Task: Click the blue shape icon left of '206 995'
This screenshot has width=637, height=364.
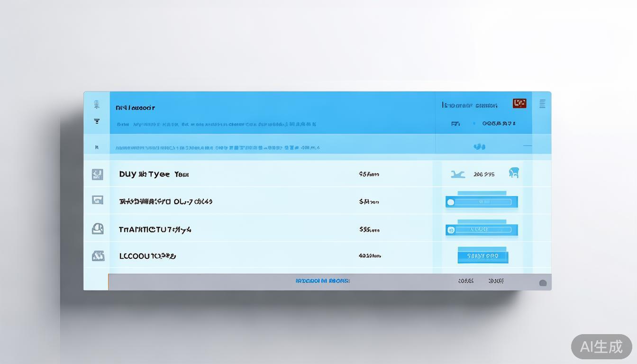Action: 458,174
